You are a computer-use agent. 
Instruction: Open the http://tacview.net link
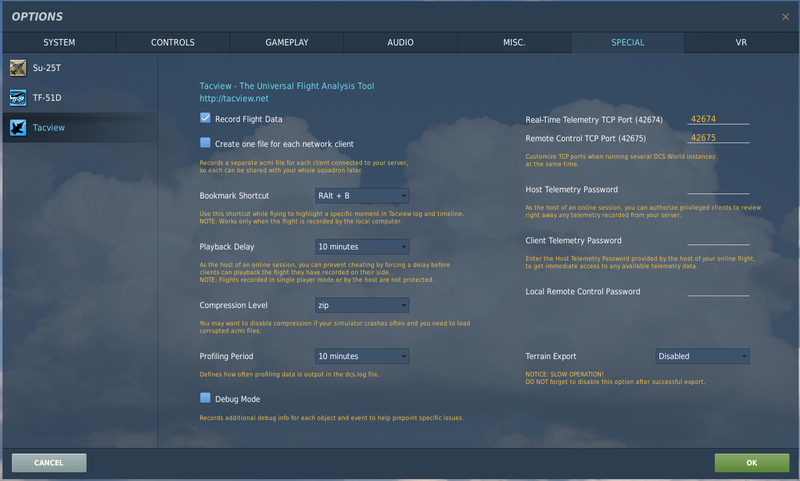[234, 98]
